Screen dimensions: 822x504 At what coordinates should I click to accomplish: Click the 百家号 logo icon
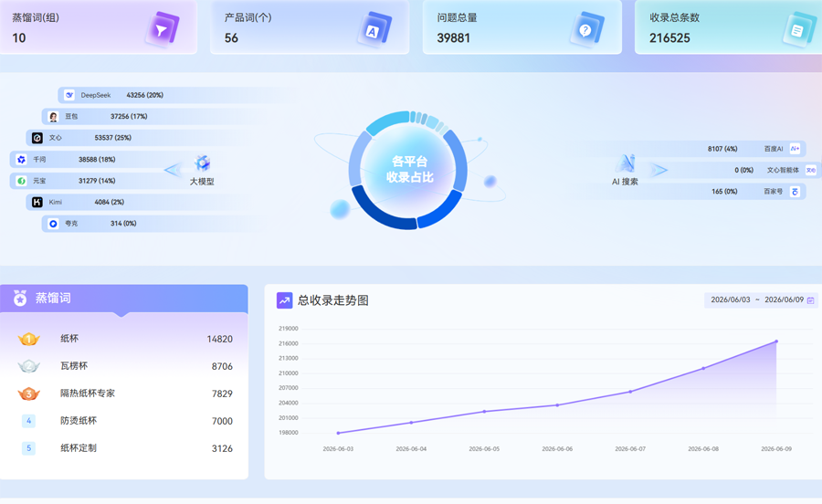tap(795, 191)
